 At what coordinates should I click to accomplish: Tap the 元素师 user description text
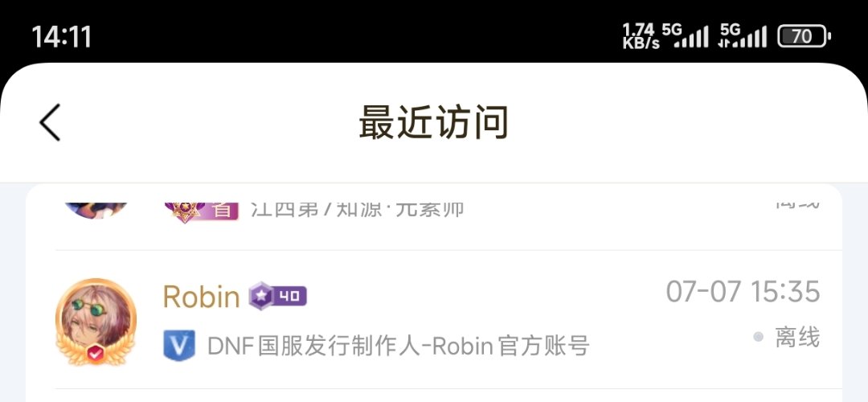[357, 210]
